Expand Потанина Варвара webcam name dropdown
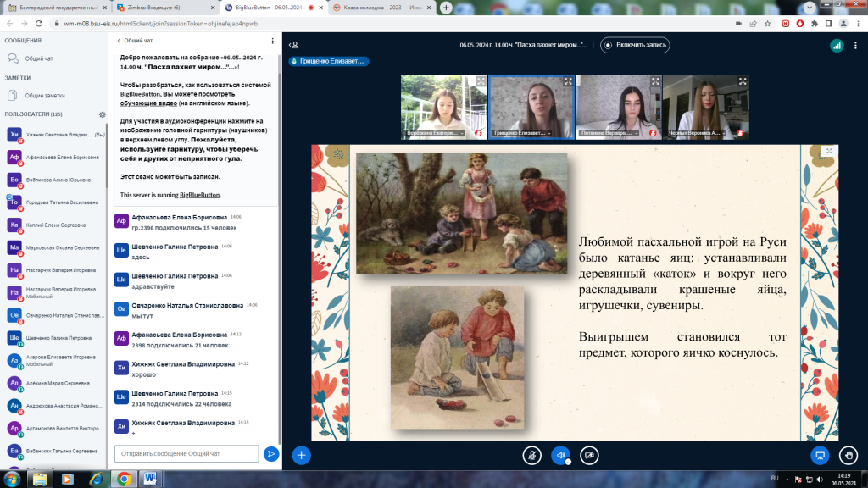Screen dimensions: 868x488 click(609, 133)
